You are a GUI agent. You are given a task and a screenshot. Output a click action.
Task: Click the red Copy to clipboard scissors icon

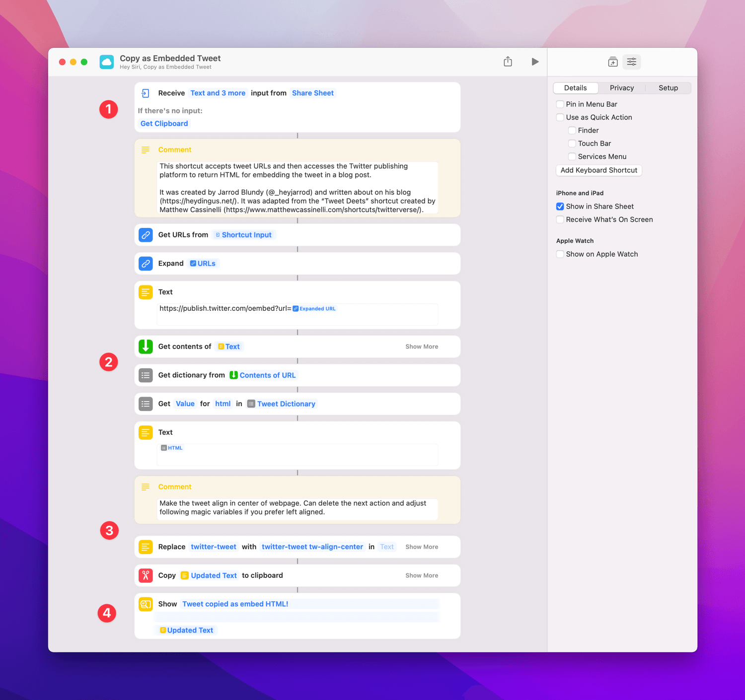click(146, 575)
